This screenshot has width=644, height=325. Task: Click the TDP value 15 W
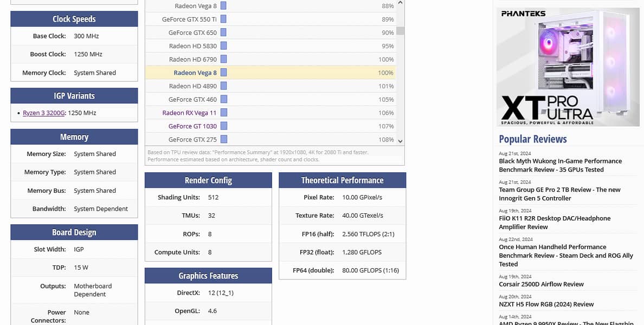[81, 268]
